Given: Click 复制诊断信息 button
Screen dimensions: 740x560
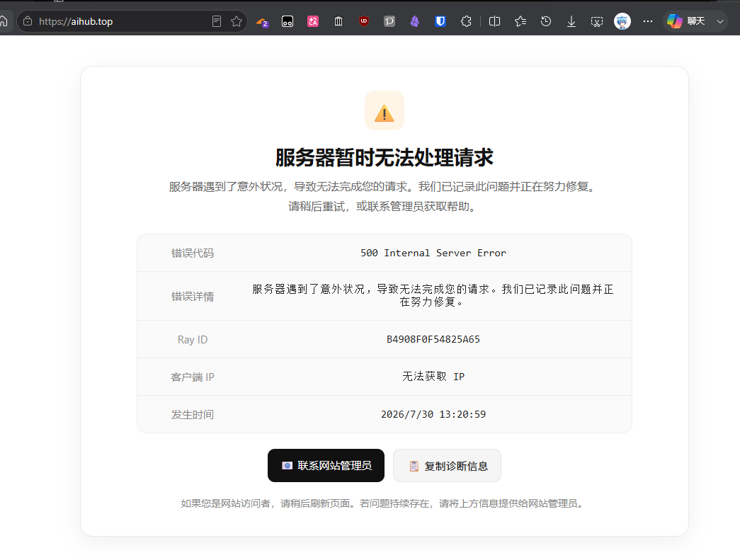Looking at the screenshot, I should (x=447, y=466).
